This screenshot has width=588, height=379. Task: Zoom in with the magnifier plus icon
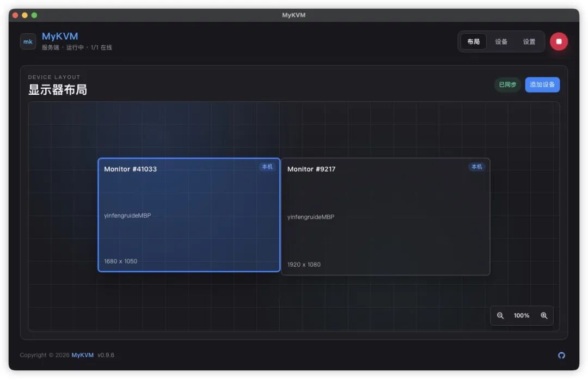[544, 316]
